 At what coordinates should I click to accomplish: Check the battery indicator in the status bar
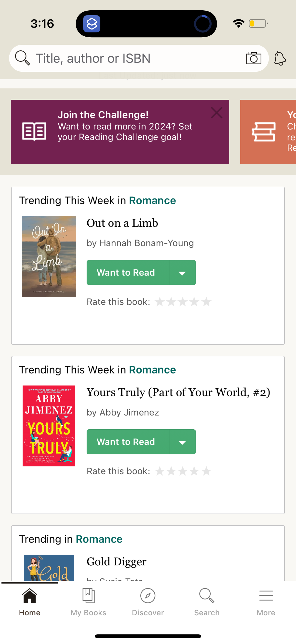click(x=258, y=23)
